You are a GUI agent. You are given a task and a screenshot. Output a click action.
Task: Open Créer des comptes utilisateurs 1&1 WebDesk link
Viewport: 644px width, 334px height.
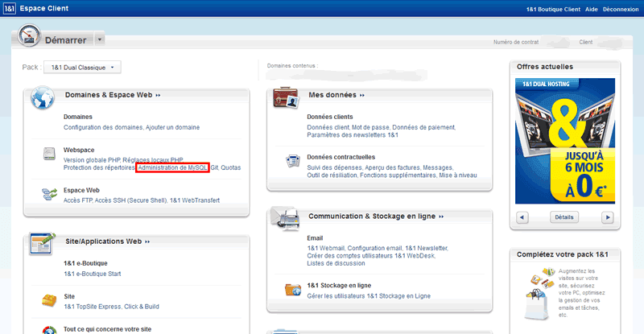click(370, 256)
